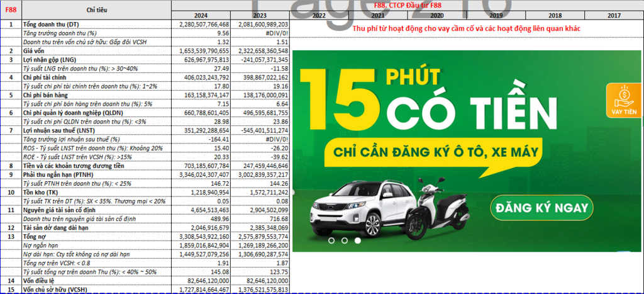The height and width of the screenshot is (294, 644).
Task: Click the red F88 header cell
Action: pyautogui.click(x=11, y=10)
